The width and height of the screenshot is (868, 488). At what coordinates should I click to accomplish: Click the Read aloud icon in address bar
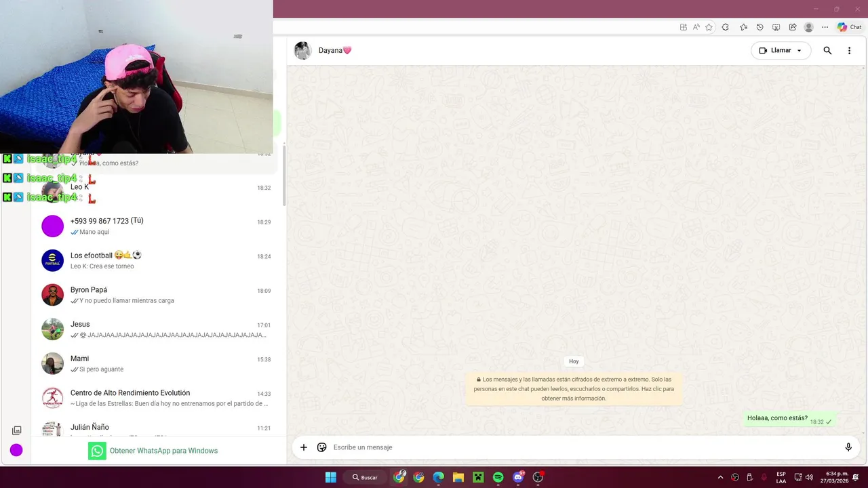(696, 27)
